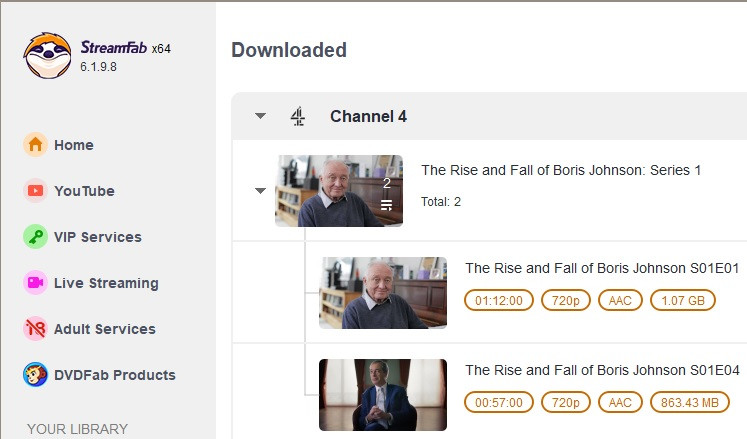The width and height of the screenshot is (747, 439).
Task: Open the Home menu item
Action: 74,145
